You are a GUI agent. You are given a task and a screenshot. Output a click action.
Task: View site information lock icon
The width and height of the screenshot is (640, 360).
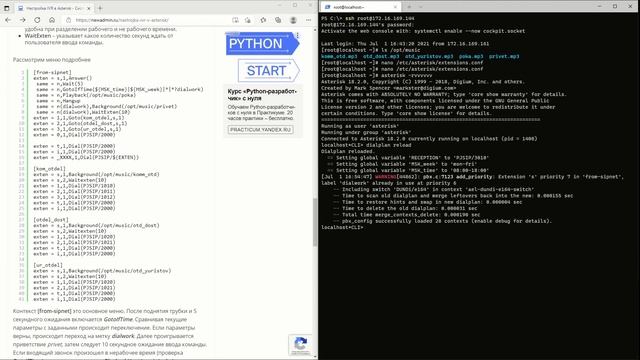[69, 20]
